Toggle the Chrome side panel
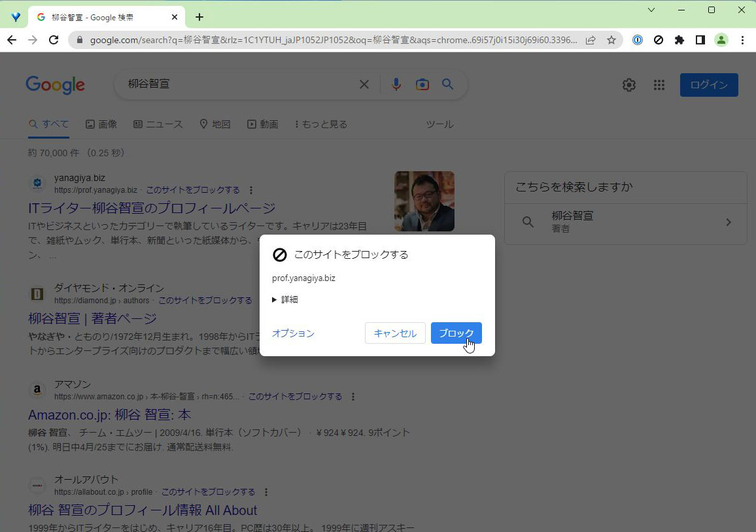This screenshot has height=532, width=756. click(x=700, y=40)
